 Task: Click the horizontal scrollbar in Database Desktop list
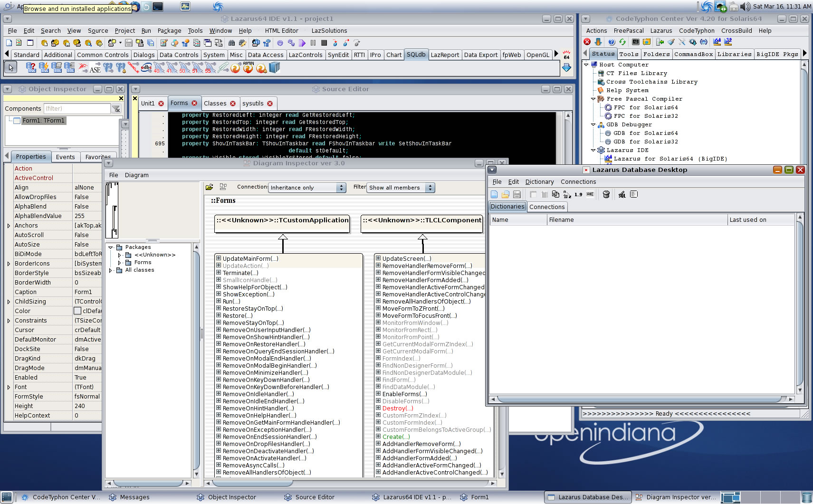tap(641, 399)
